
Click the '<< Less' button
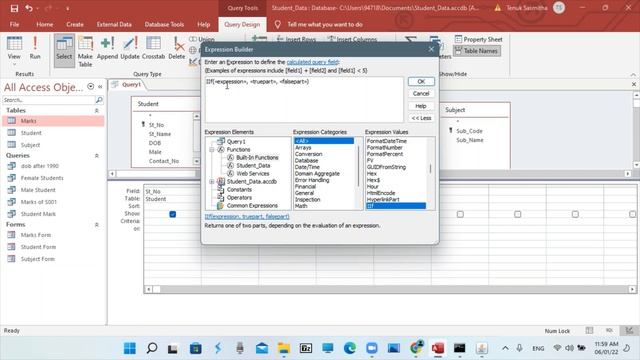(x=421, y=118)
